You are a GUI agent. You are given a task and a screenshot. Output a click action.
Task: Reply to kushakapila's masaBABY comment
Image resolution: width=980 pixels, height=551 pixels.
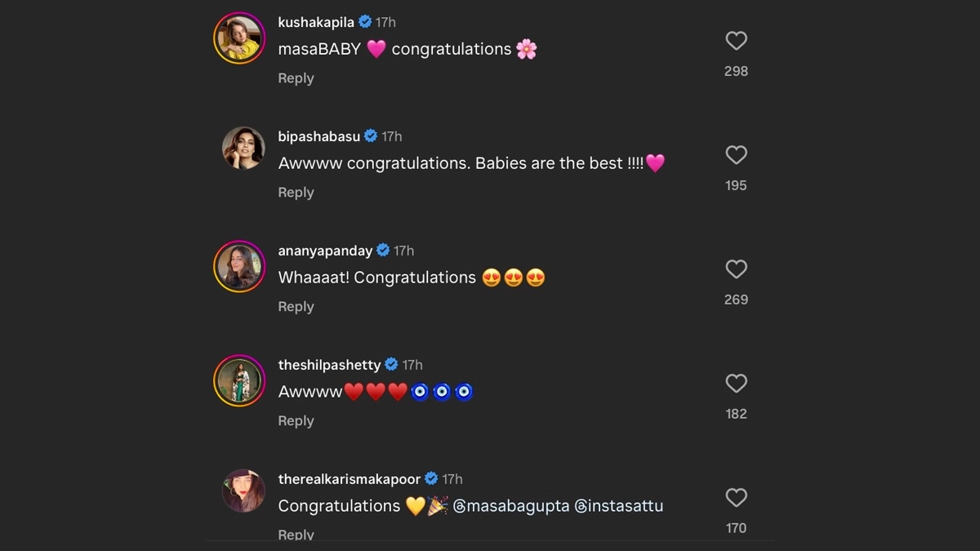click(x=296, y=78)
